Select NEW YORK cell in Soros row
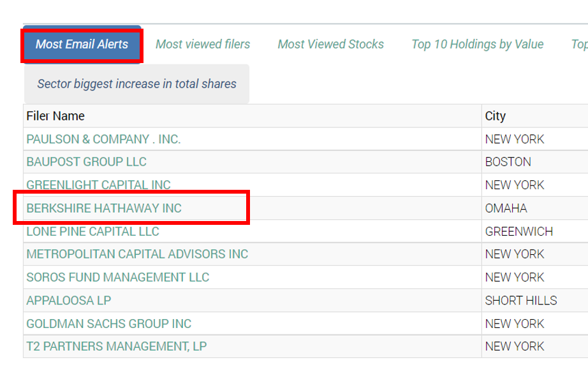The width and height of the screenshot is (588, 379). pos(535,278)
